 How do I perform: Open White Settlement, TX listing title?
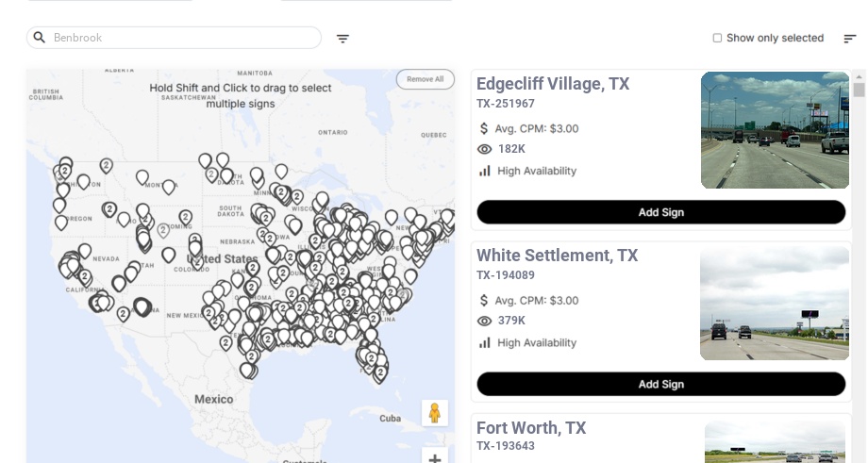coord(557,256)
